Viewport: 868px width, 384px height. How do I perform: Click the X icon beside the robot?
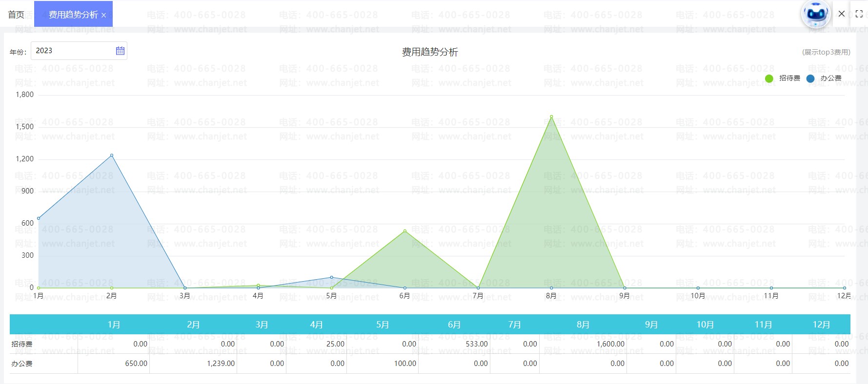842,14
